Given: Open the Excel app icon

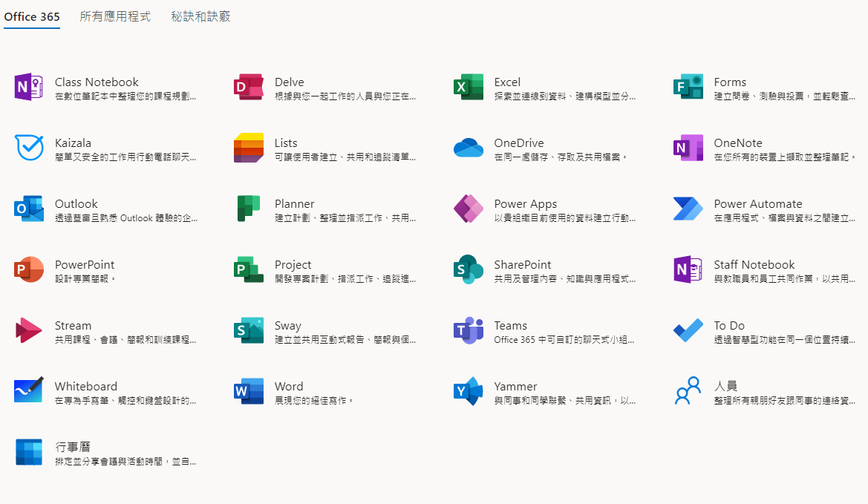Looking at the screenshot, I should click(x=469, y=87).
